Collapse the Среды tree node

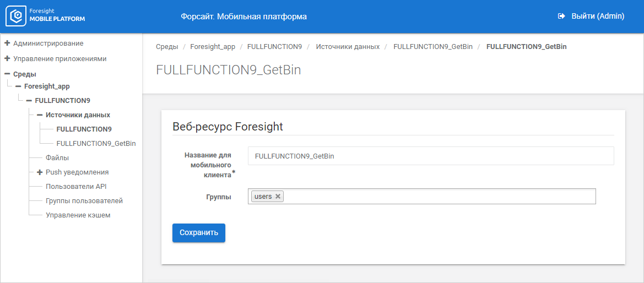pos(7,74)
